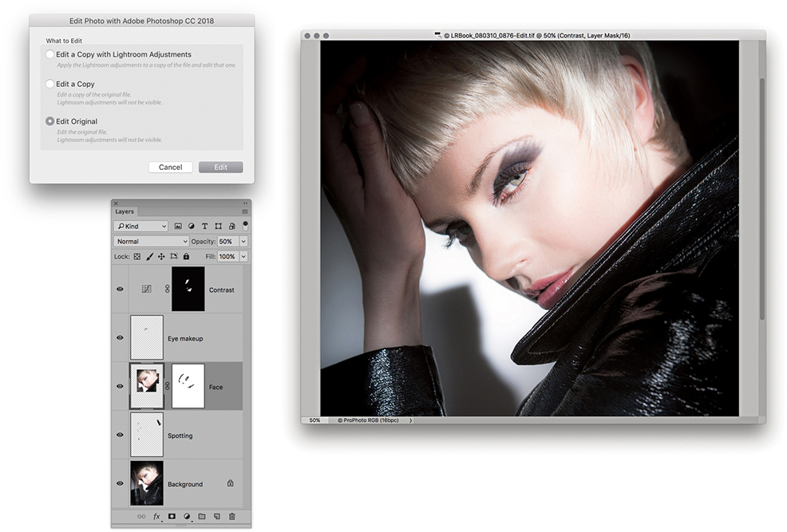
Task: Create a new adjustment layer via icon
Action: [x=187, y=517]
